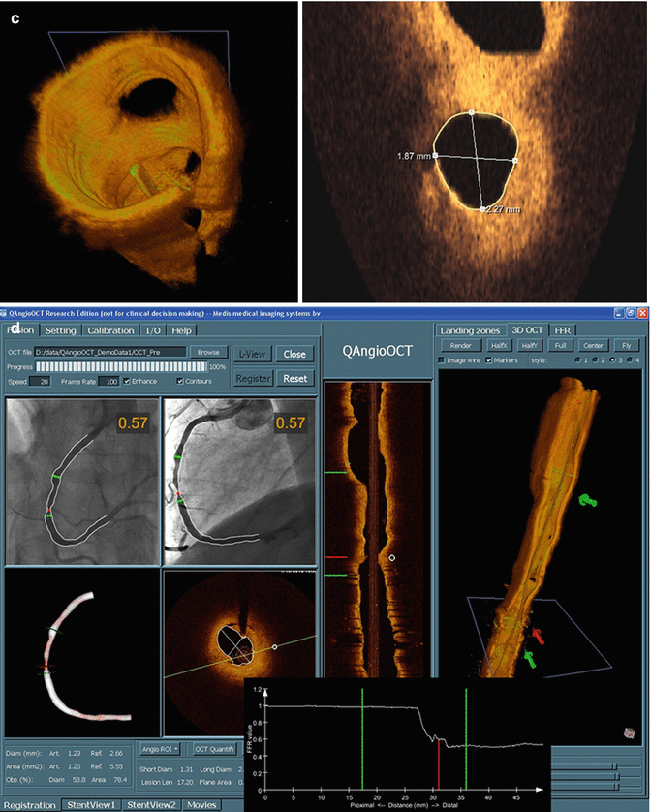Viewport: 651px width, 812px height.
Task: Switch to the StentView1 bottom tab
Action: (x=93, y=804)
